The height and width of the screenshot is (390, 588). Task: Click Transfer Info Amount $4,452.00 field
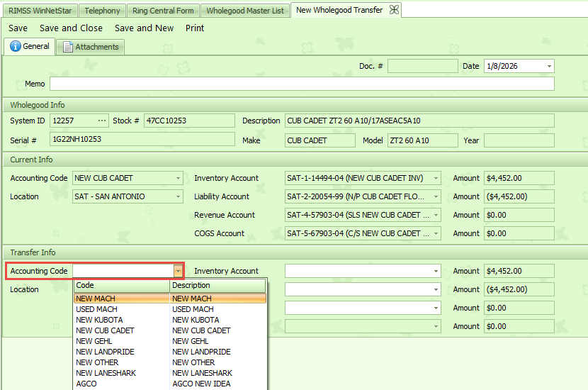(519, 271)
